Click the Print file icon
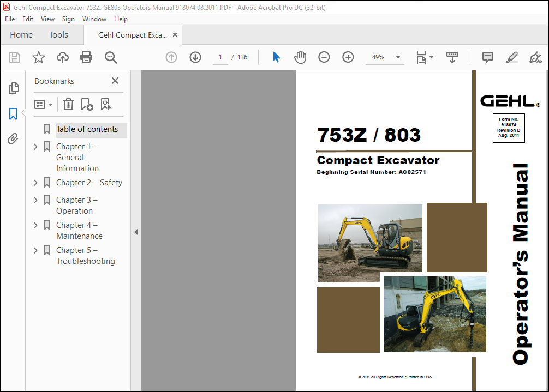549x392 pixels. [86, 57]
